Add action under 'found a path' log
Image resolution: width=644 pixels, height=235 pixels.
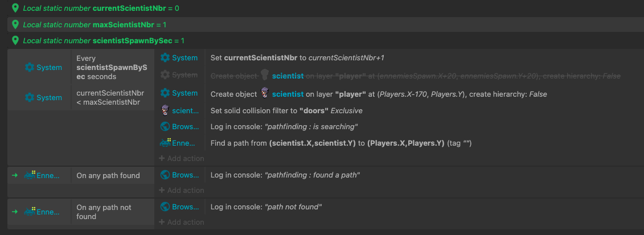(181, 190)
